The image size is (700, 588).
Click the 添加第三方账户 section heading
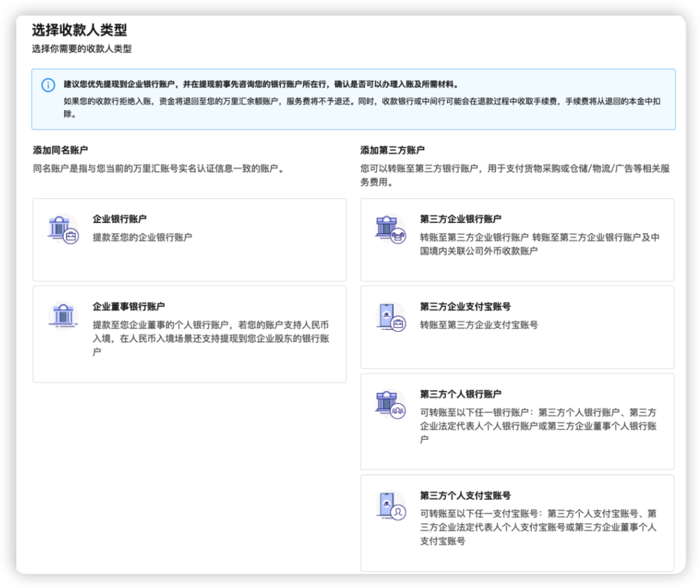point(392,150)
